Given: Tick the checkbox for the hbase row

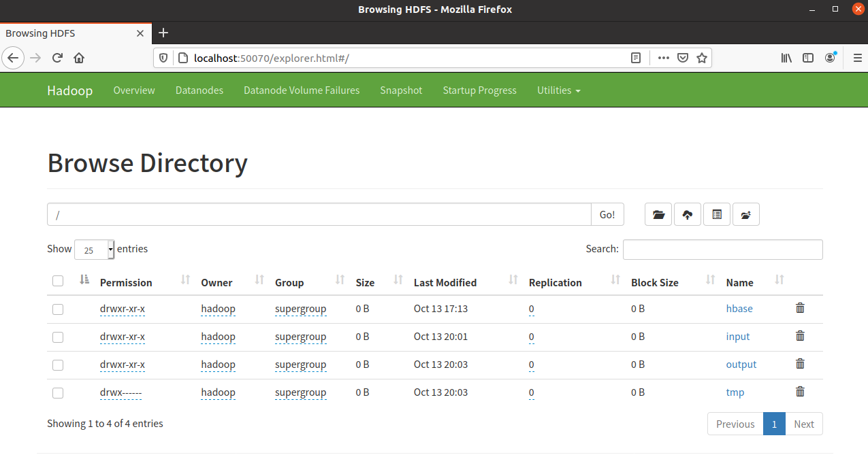Looking at the screenshot, I should click(58, 309).
